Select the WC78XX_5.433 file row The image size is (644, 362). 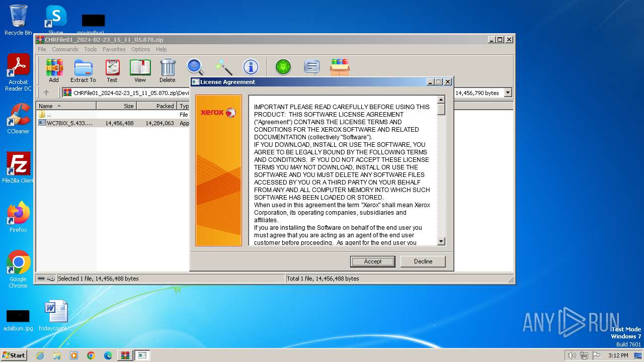point(114,123)
